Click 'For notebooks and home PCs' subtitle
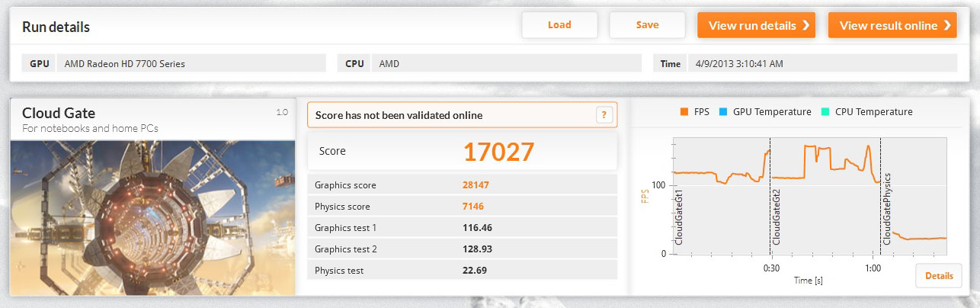 pyautogui.click(x=90, y=129)
